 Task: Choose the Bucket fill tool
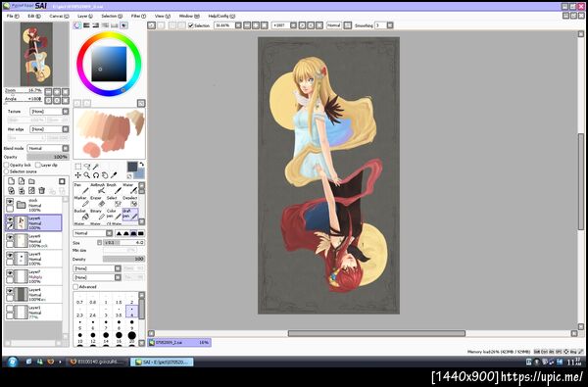tap(81, 215)
